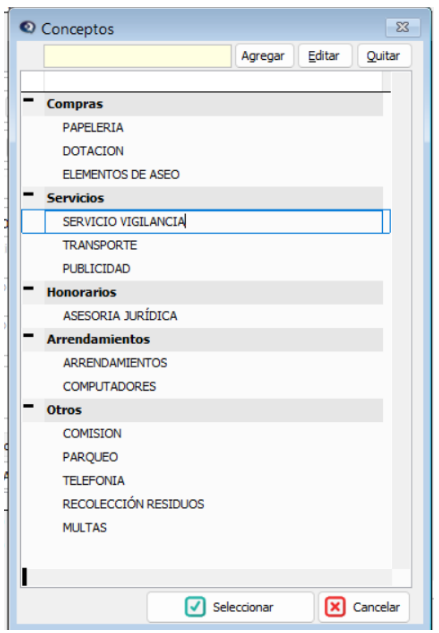439x633 pixels.
Task: Click the green checkmark icon on Seleccionar
Action: click(195, 606)
